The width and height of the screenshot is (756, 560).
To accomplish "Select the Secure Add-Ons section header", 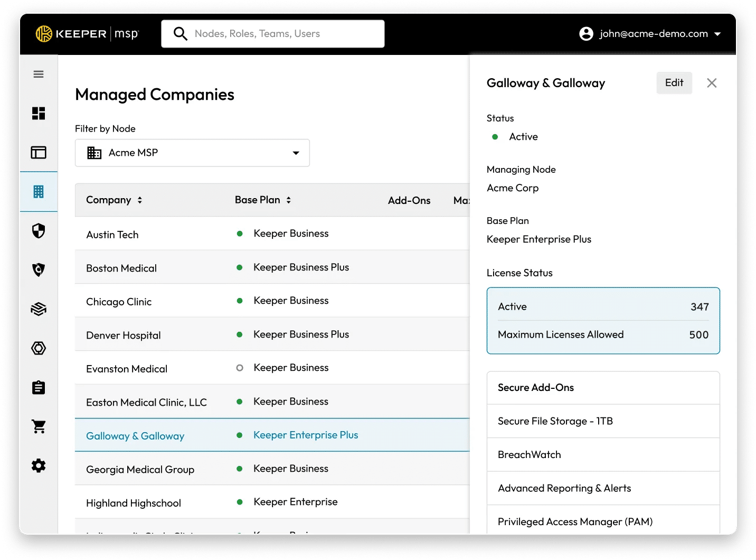I will point(535,387).
